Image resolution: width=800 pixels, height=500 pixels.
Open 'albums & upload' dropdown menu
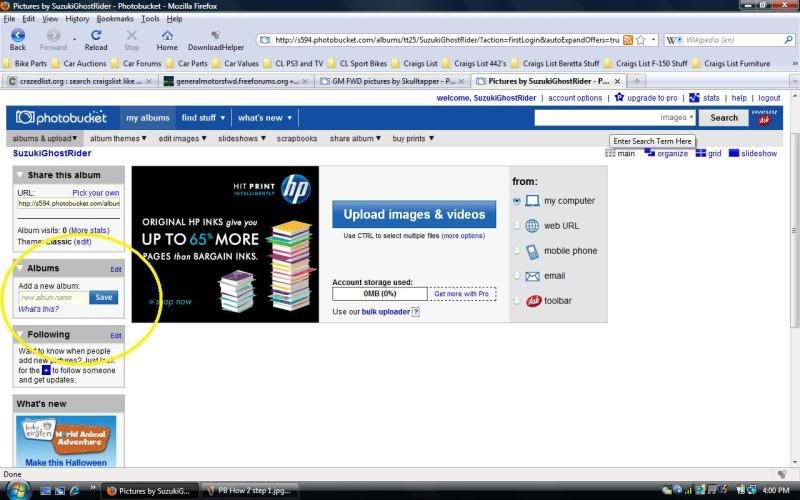[45, 138]
